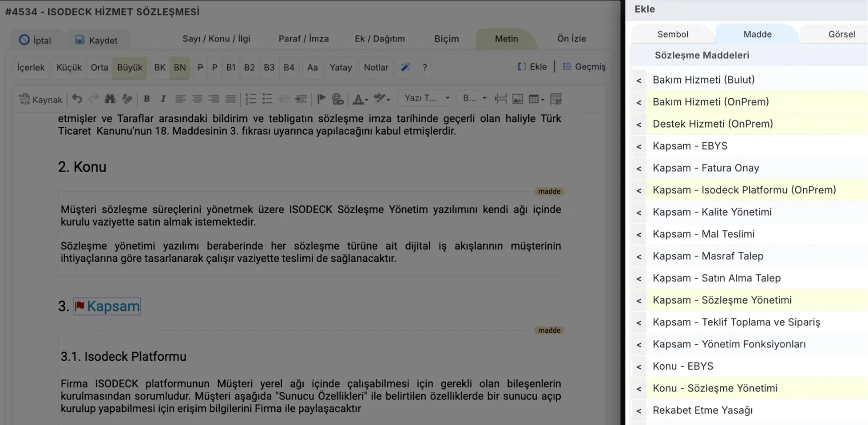Open the Paraf / İmza tab

tap(303, 38)
